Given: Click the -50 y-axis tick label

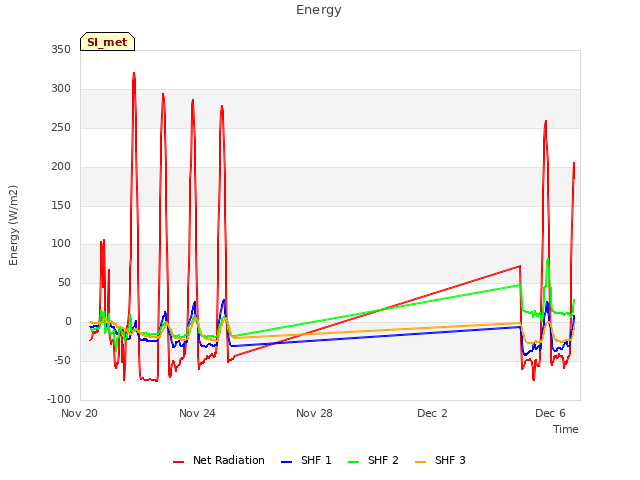Looking at the screenshot, I should click(62, 361).
